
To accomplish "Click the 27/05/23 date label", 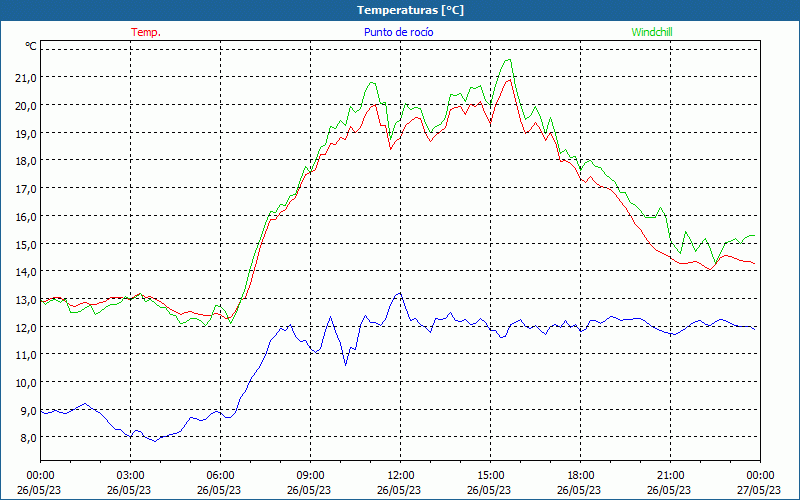I will click(759, 490).
